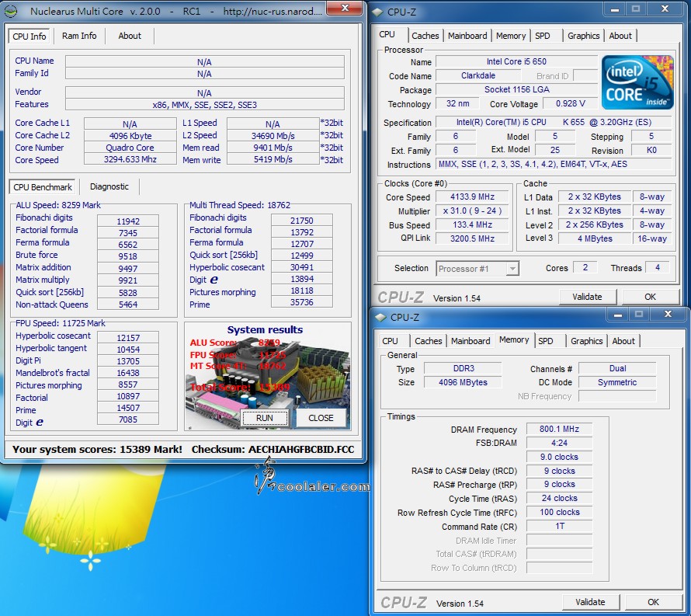The height and width of the screenshot is (616, 691).
Task: Click the Cycle Time (tRAS) value '24 clocks'
Action: point(559,498)
